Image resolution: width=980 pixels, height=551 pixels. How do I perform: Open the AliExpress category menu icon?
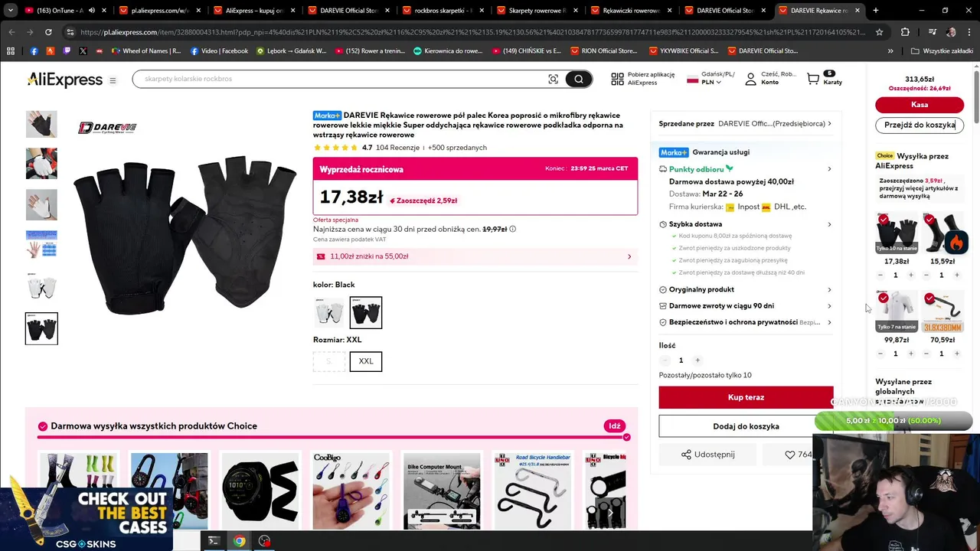tap(113, 80)
